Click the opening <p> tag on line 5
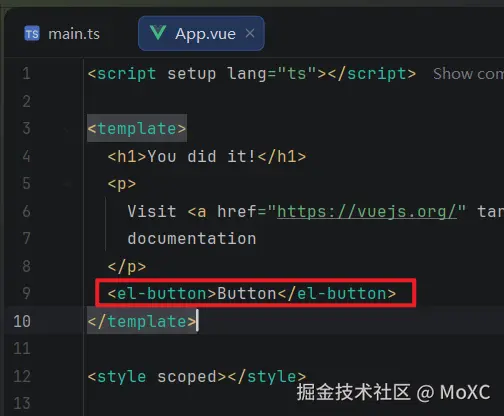This screenshot has width=504, height=416. click(x=122, y=184)
